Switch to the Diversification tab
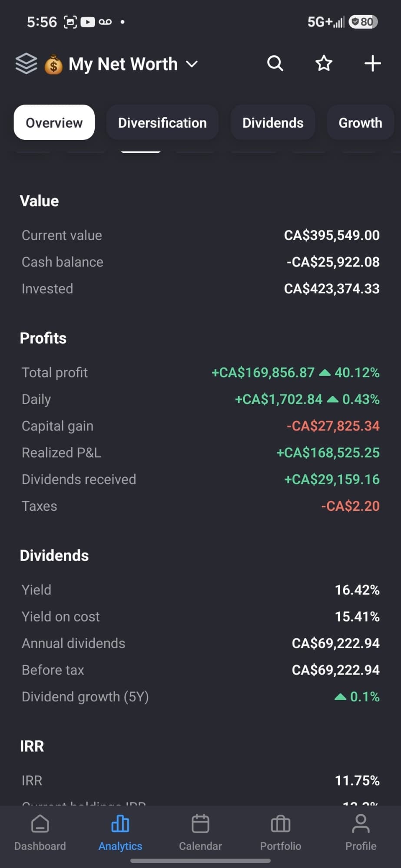This screenshot has width=401, height=868. [x=162, y=122]
